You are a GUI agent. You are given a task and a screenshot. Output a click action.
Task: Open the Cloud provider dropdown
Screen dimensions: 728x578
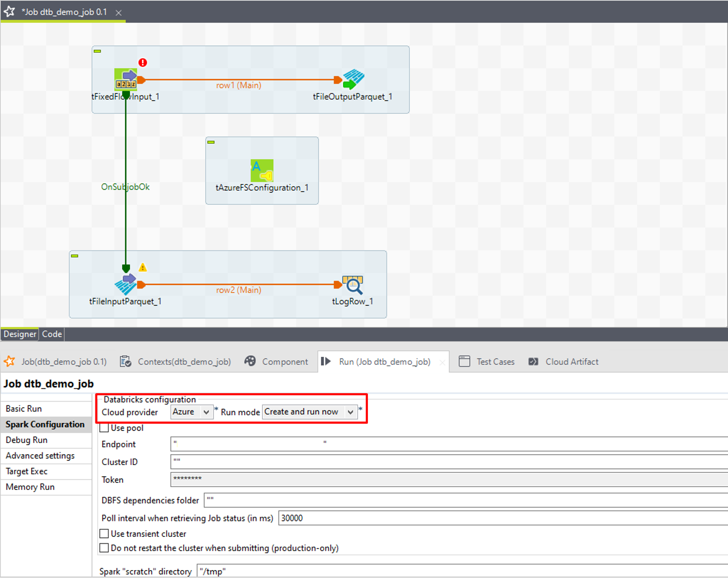(192, 412)
